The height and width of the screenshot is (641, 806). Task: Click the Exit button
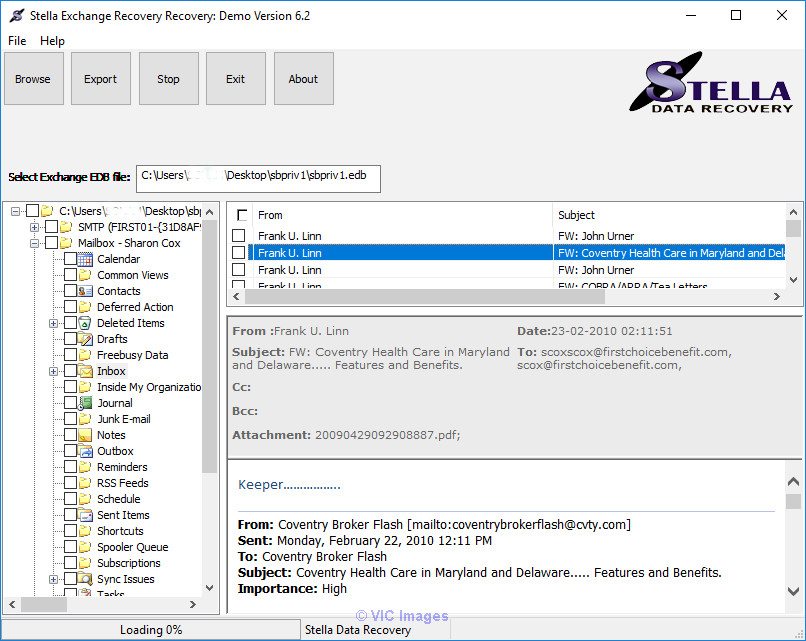click(x=236, y=79)
